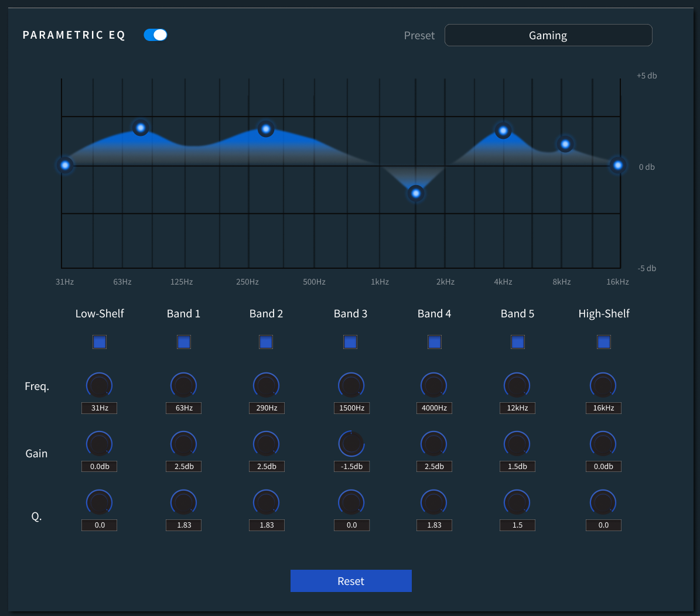700x616 pixels.
Task: Toggle the High-Shelf band checkbox
Action: click(603, 342)
